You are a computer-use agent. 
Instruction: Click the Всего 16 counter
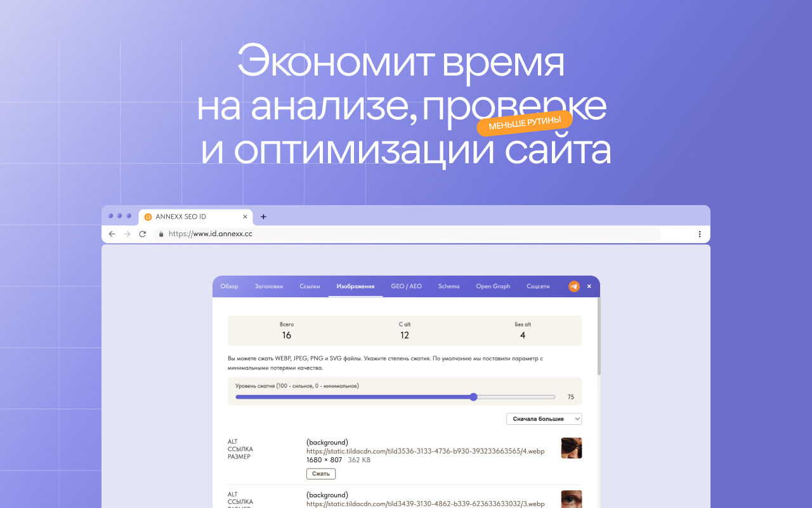point(287,330)
